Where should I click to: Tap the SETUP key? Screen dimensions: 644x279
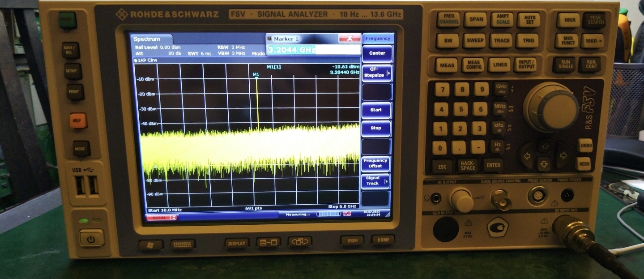click(x=73, y=71)
